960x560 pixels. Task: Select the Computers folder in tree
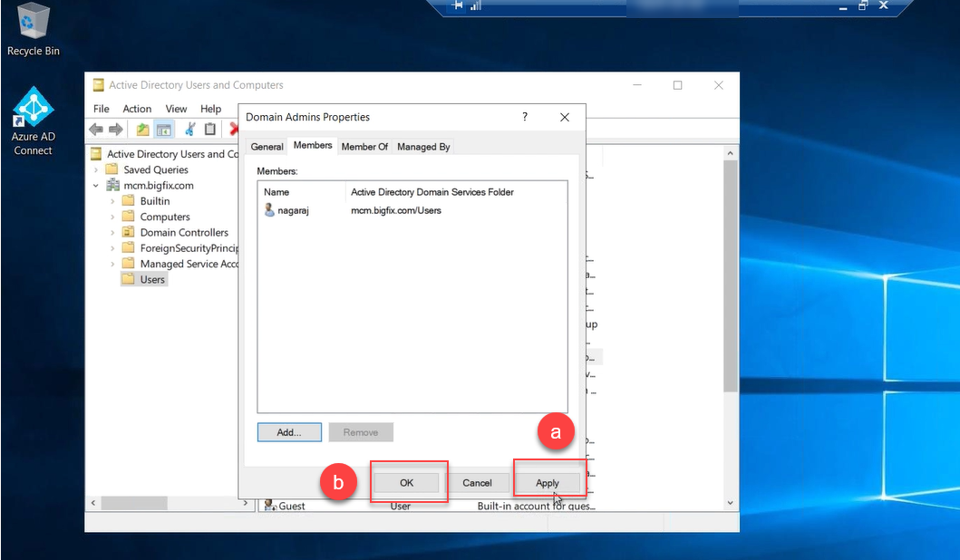(164, 217)
